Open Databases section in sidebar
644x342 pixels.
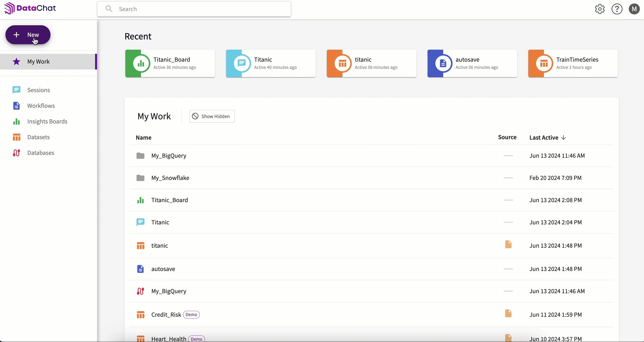(x=41, y=153)
